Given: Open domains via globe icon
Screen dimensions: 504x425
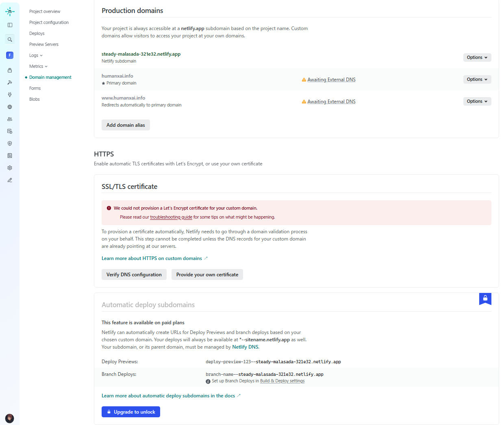Looking at the screenshot, I should coord(10,107).
